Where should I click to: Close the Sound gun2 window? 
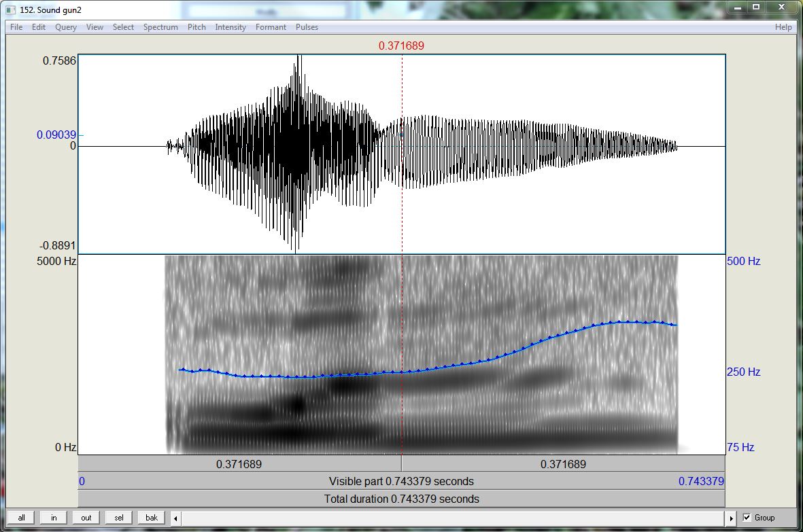(x=781, y=7)
